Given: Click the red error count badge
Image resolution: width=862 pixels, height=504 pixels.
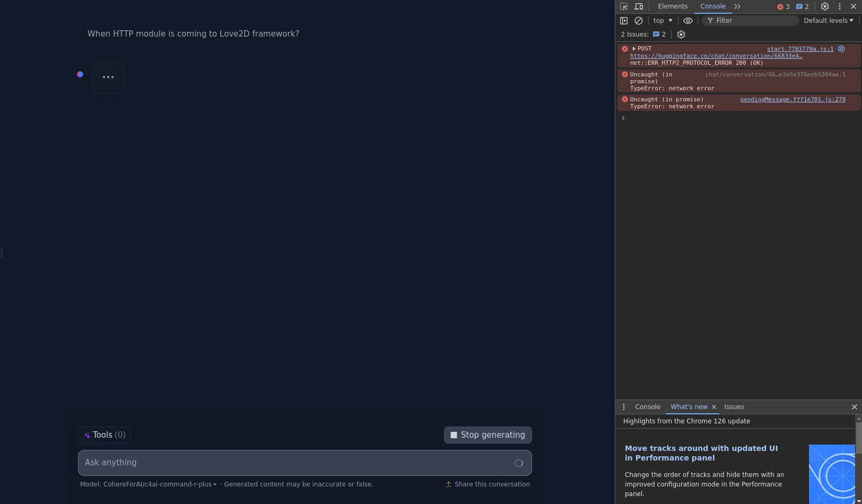Looking at the screenshot, I should pos(783,7).
